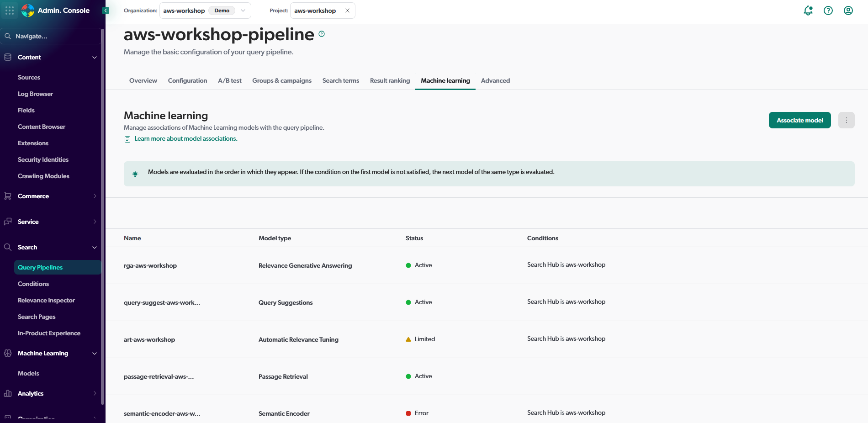Open more options beside Associate model
868x423 pixels.
[x=846, y=120]
